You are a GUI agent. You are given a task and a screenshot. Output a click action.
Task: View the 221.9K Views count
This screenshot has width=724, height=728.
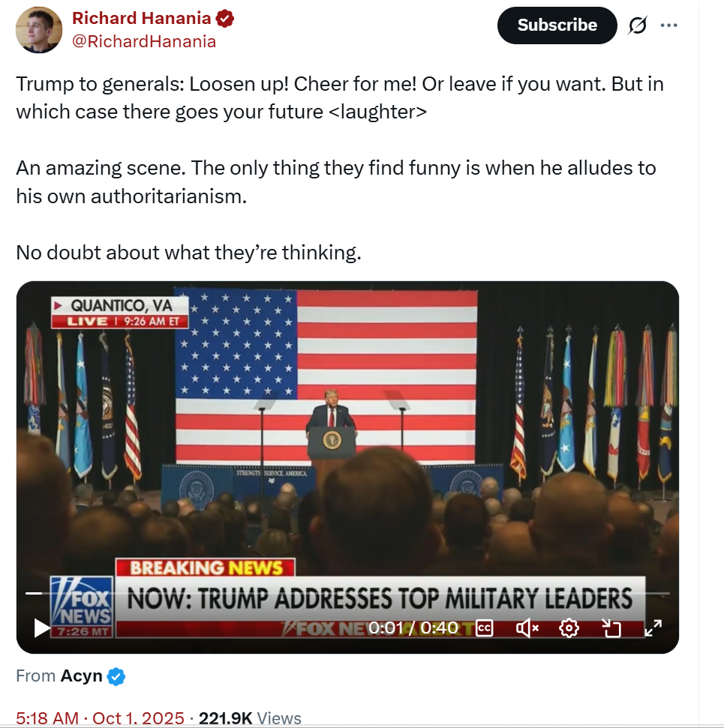tap(250, 718)
